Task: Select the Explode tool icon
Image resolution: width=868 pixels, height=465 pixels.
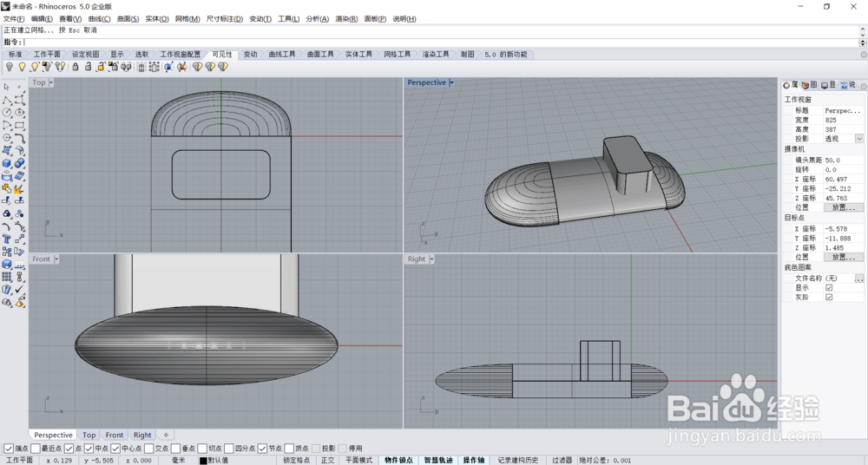Action: [x=19, y=189]
